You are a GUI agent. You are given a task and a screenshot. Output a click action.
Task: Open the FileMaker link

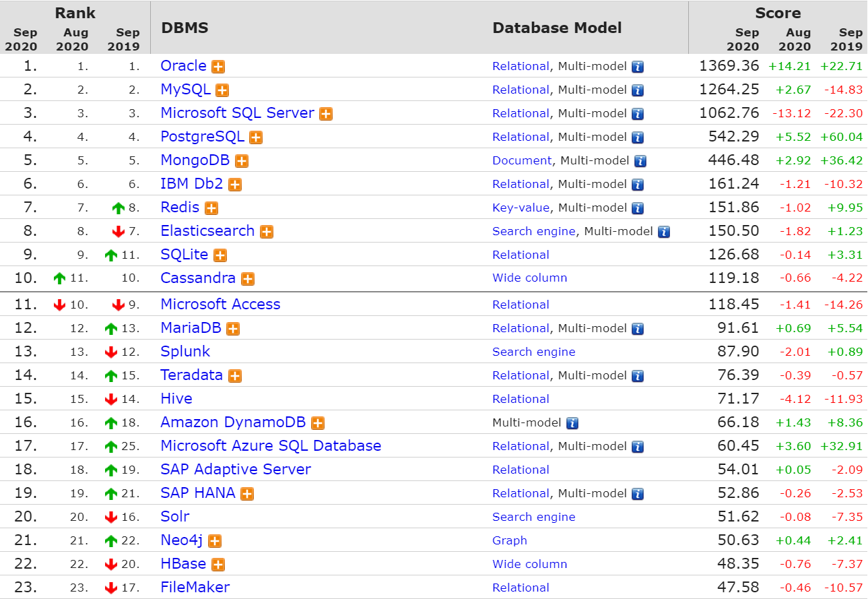point(195,587)
